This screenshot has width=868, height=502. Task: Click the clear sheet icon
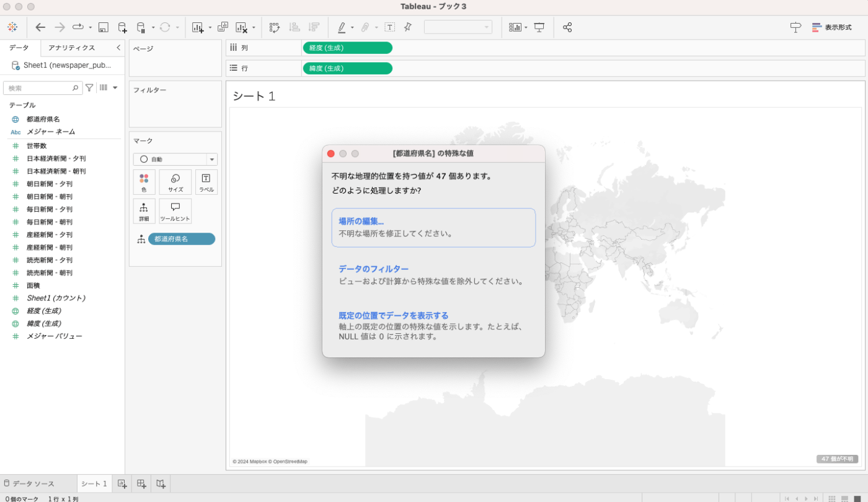[x=242, y=27]
